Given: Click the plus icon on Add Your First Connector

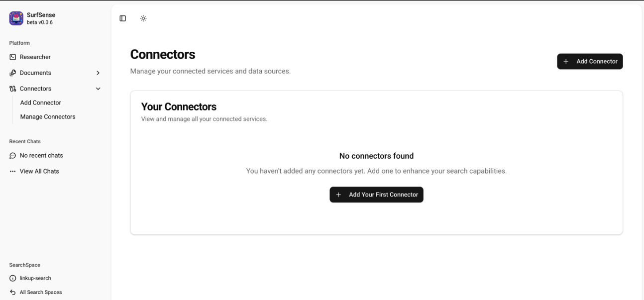Looking at the screenshot, I should coord(338,195).
